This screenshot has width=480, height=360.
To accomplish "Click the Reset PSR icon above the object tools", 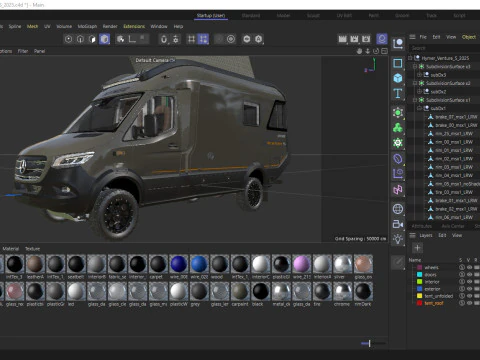I will 398,44.
